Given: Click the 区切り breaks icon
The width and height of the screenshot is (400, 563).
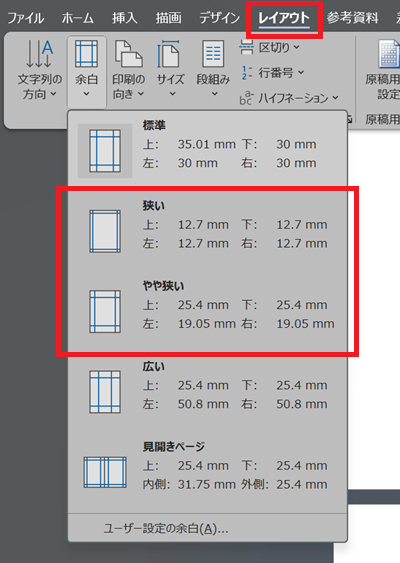Looking at the screenshot, I should point(246,47).
